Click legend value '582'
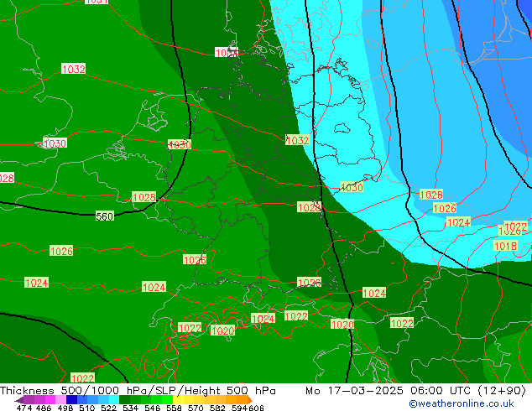Screen dimensions: 532x411 [x=217, y=408]
